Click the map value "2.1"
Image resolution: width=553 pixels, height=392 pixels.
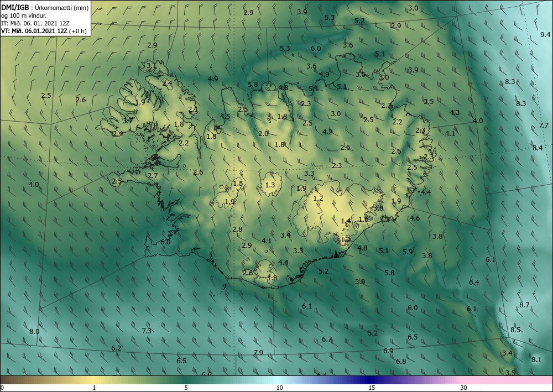tap(193, 109)
